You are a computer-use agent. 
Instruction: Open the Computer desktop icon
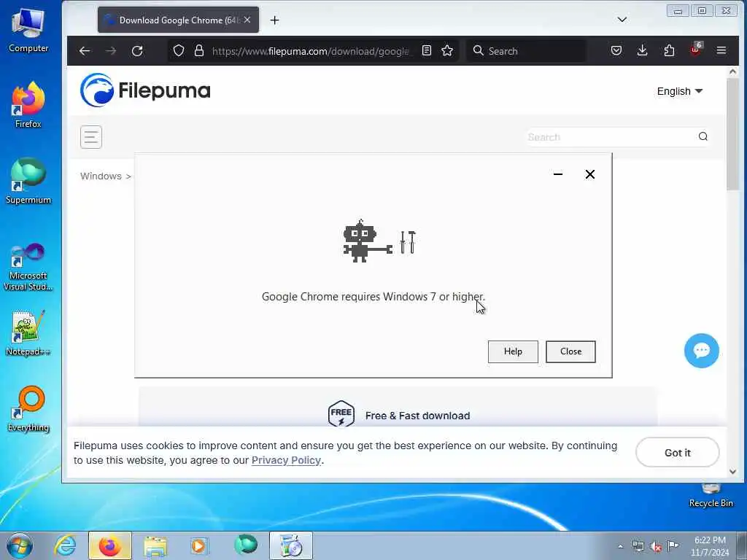[28, 31]
